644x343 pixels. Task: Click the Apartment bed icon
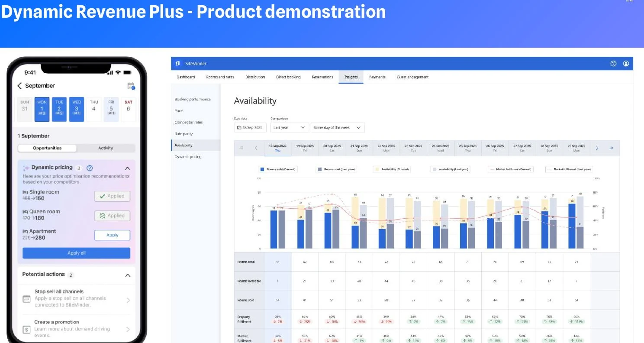[x=25, y=231]
